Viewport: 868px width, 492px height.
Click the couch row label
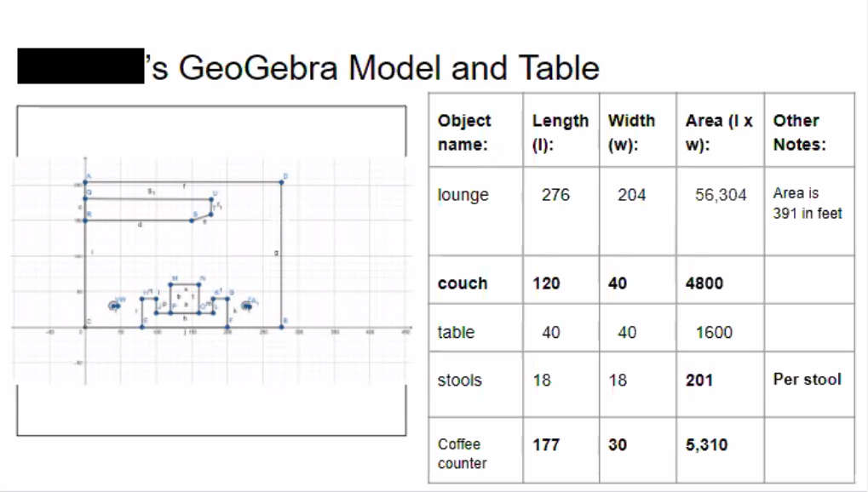click(x=463, y=283)
